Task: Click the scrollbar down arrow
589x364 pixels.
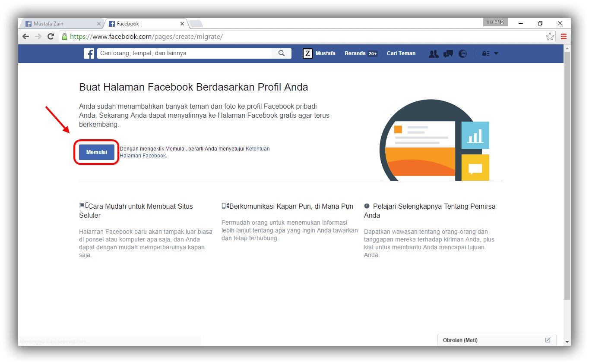Action: [x=567, y=342]
